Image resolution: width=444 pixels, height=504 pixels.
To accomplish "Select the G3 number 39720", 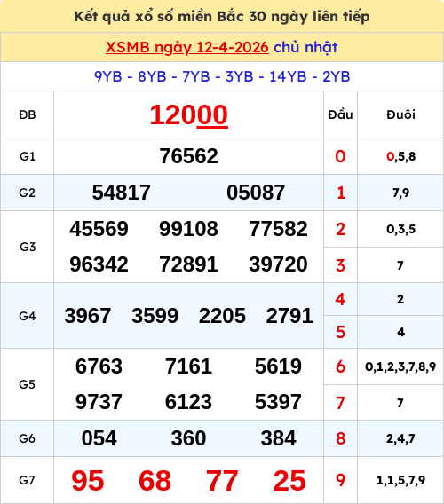I will pyautogui.click(x=278, y=264).
